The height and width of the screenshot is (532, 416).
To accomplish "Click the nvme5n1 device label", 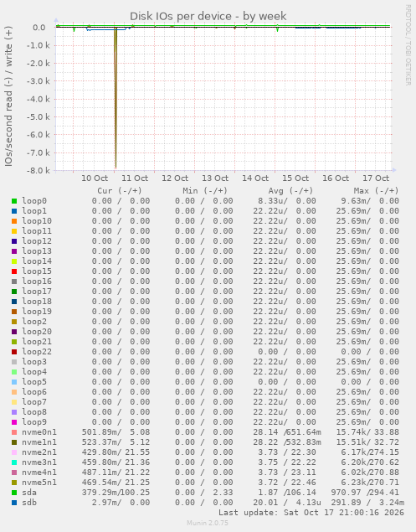I will pyautogui.click(x=39, y=483).
